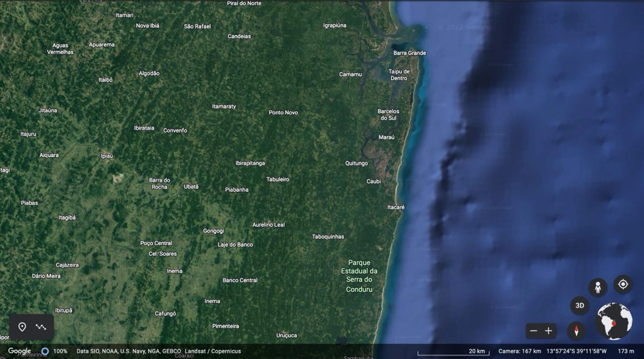
Task: Click the Caubi map label
Action: 374,181
